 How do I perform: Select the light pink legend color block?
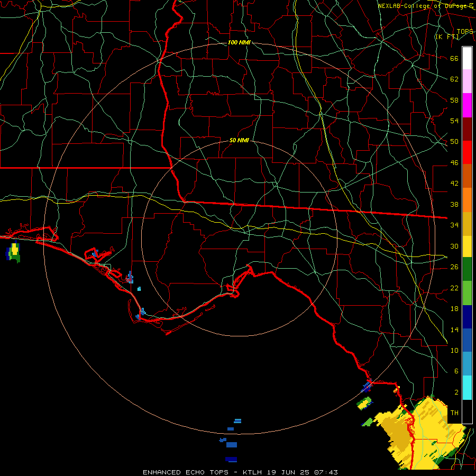point(467,81)
